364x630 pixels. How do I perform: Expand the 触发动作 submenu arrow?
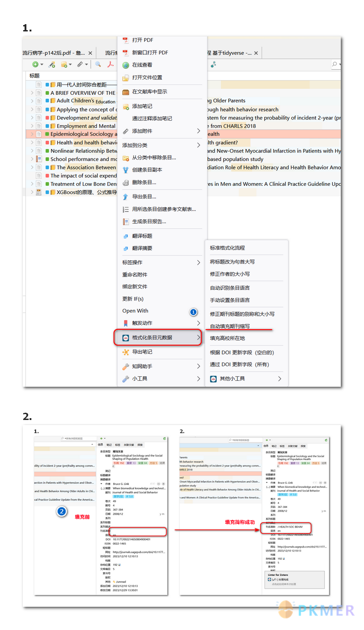198,323
